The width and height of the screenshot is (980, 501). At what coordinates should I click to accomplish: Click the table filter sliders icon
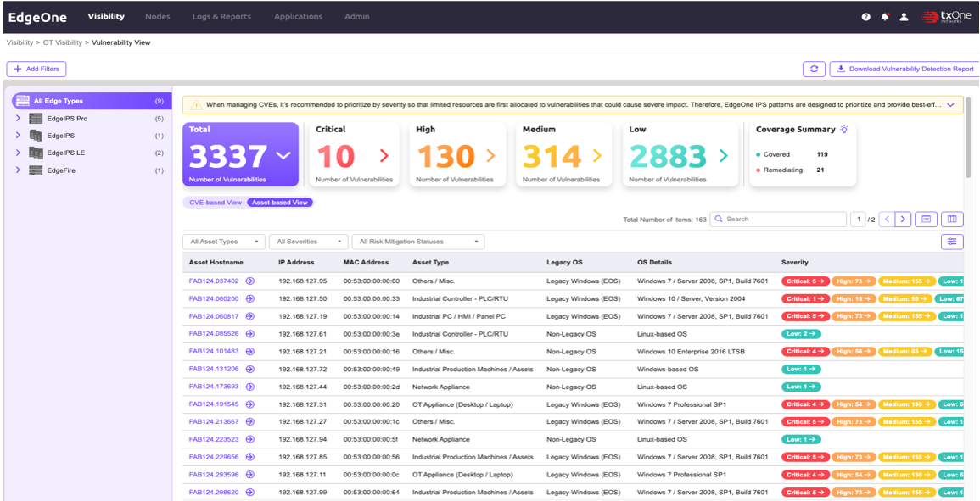[x=952, y=242]
